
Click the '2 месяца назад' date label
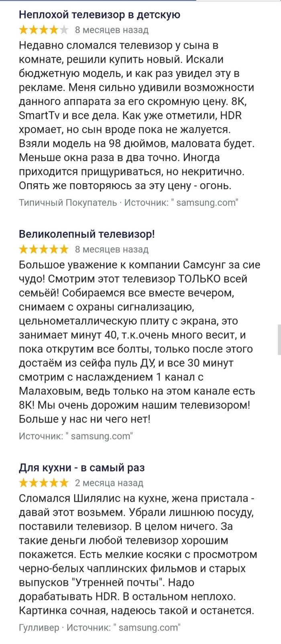(x=109, y=483)
